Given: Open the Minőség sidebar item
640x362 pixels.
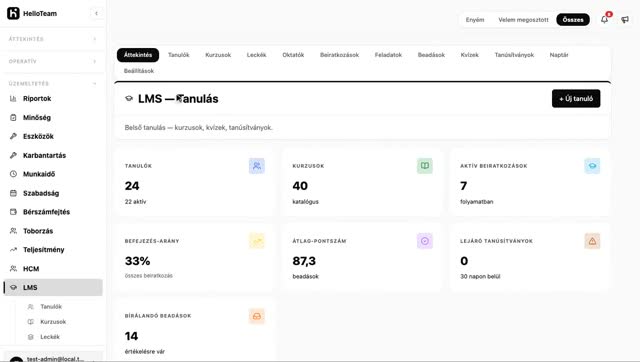Looking at the screenshot, I should coord(53,118).
